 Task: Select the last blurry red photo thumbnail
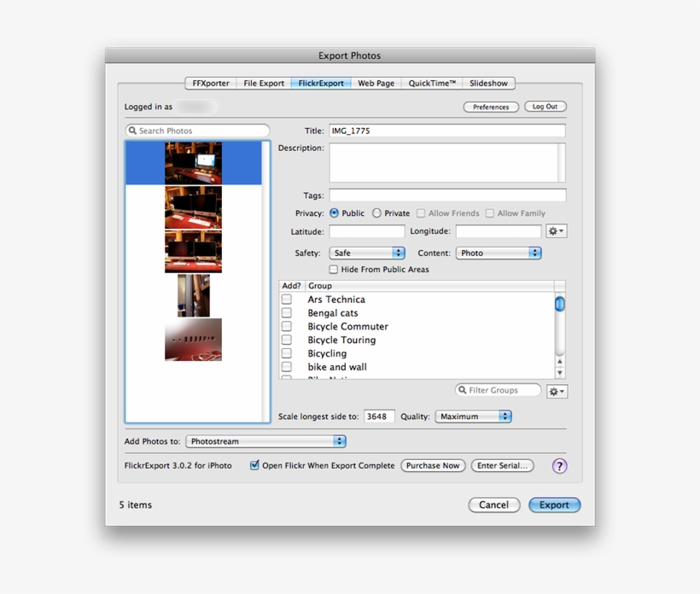(193, 340)
